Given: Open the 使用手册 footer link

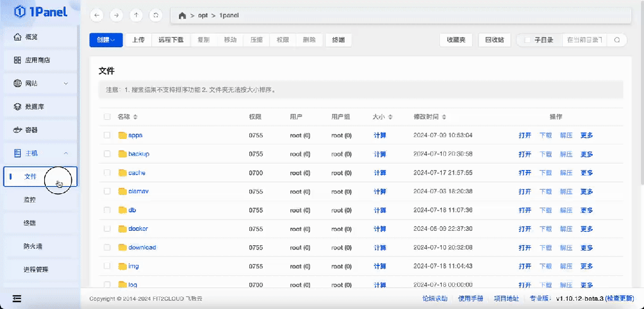Looking at the screenshot, I should coord(470,299).
